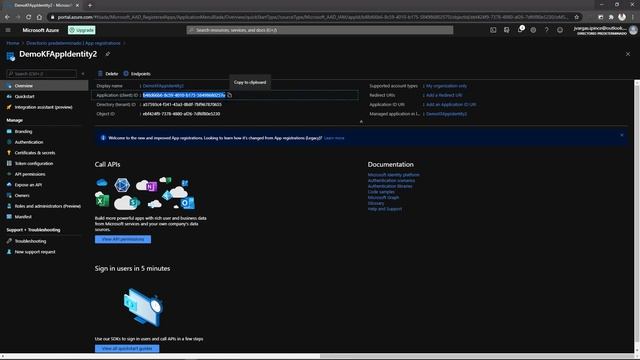Open the feedback smiley icon
Viewport: 640px width, 360px height.
click(x=560, y=30)
